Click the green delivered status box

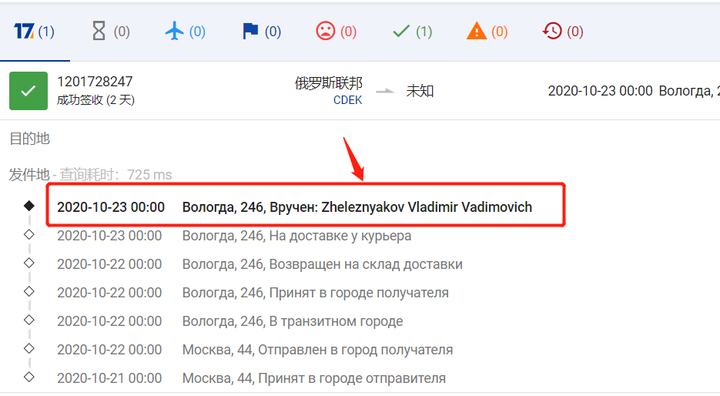[x=28, y=91]
